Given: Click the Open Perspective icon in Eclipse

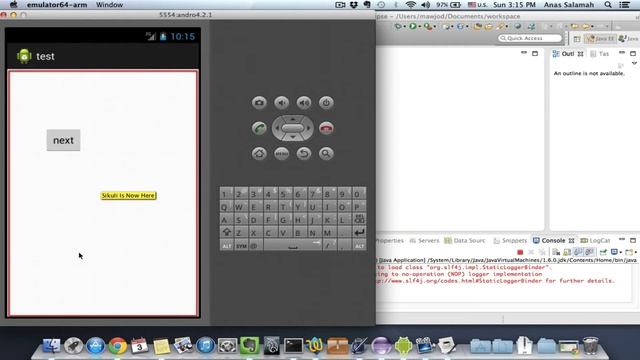Looking at the screenshot, I should (577, 39).
